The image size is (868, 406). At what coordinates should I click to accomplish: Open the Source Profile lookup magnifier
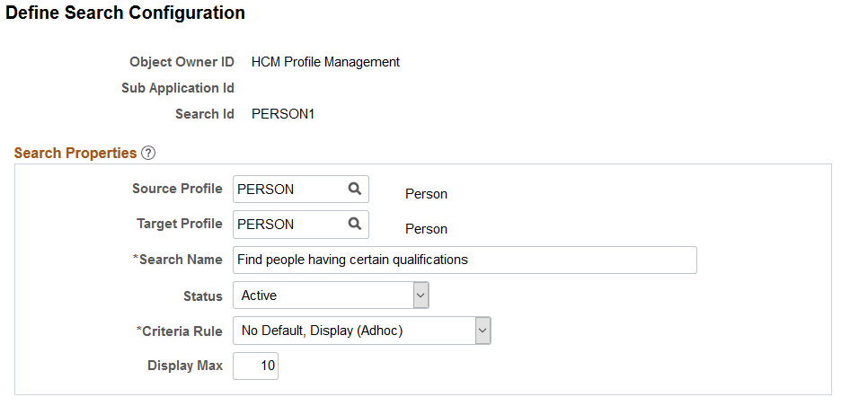(355, 189)
